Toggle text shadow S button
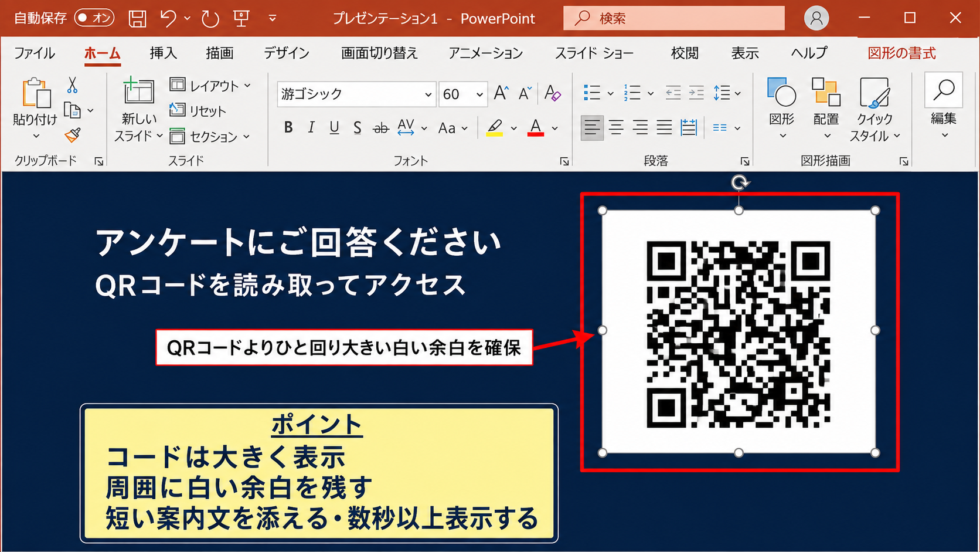Viewport: 980px width, 552px height. tap(358, 127)
